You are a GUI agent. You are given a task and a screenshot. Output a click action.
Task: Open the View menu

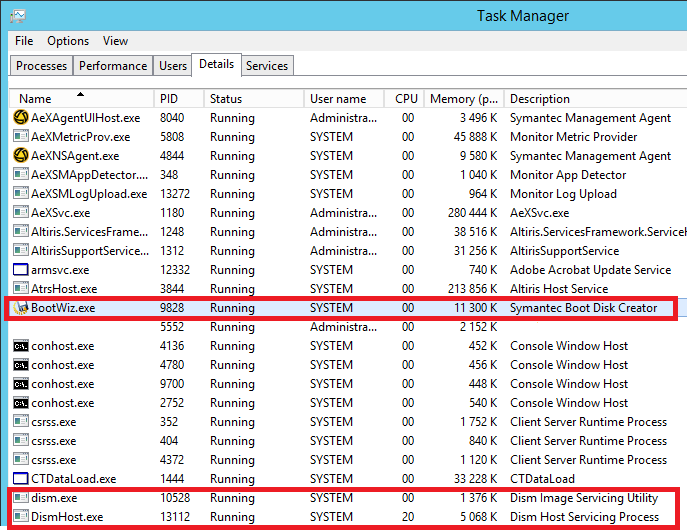115,41
